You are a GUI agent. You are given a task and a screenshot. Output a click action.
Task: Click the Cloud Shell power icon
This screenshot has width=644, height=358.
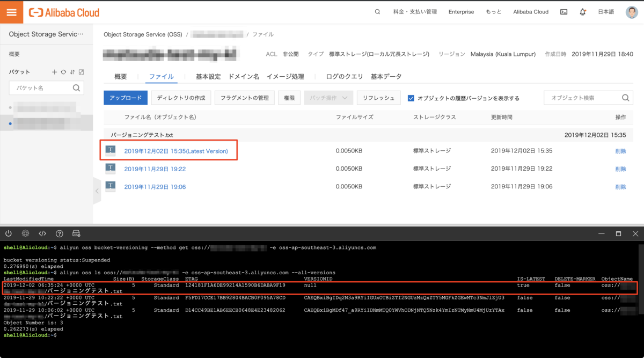(9, 233)
